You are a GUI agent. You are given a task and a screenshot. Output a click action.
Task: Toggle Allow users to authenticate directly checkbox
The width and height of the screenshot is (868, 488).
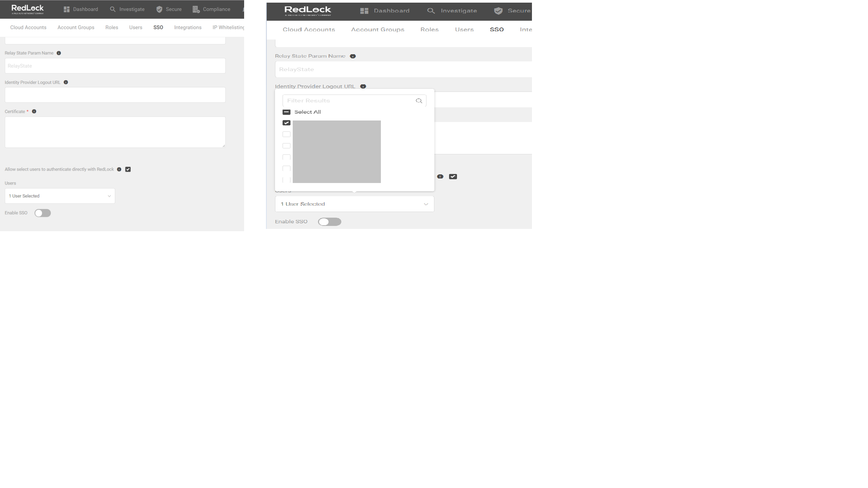pyautogui.click(x=128, y=169)
